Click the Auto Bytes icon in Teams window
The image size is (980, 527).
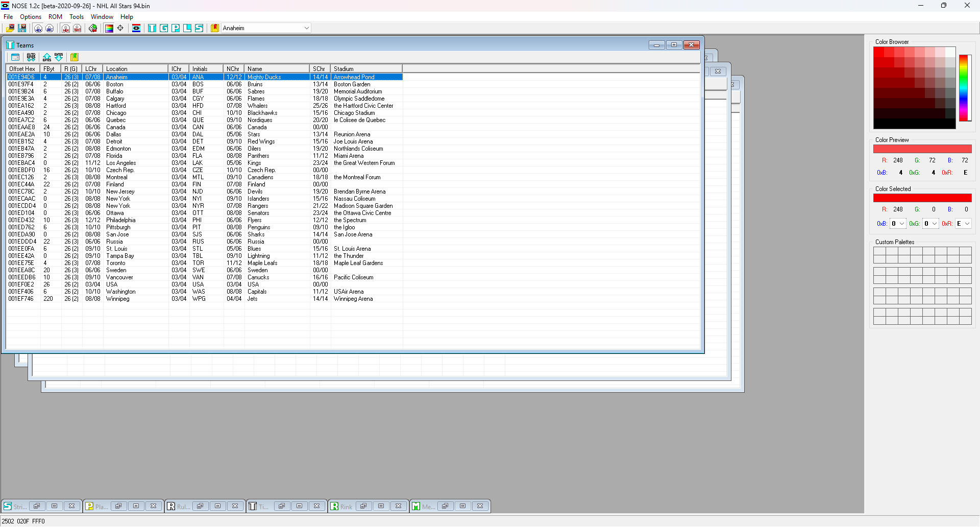(x=31, y=57)
